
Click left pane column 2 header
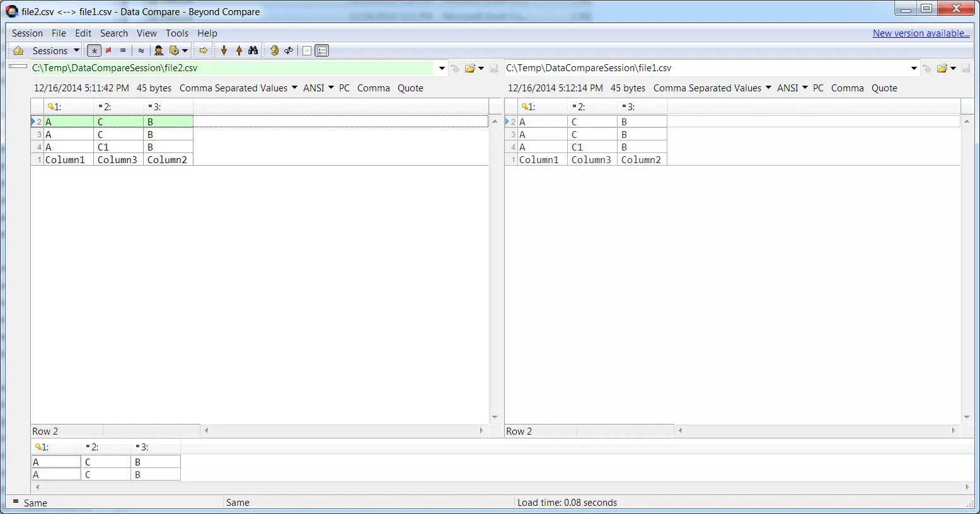118,107
